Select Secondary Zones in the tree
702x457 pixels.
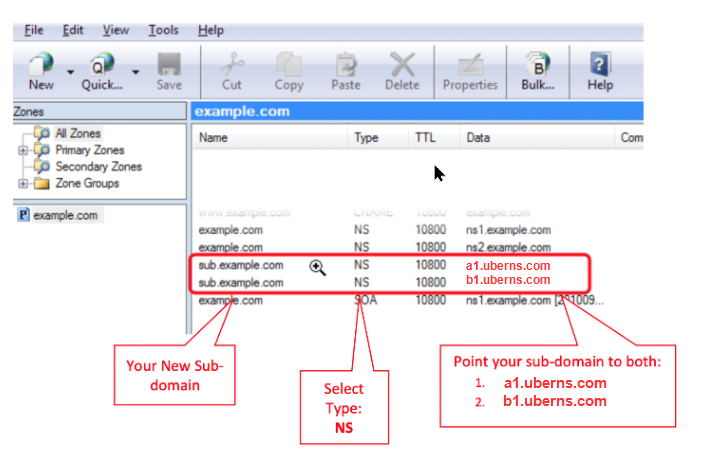98,167
